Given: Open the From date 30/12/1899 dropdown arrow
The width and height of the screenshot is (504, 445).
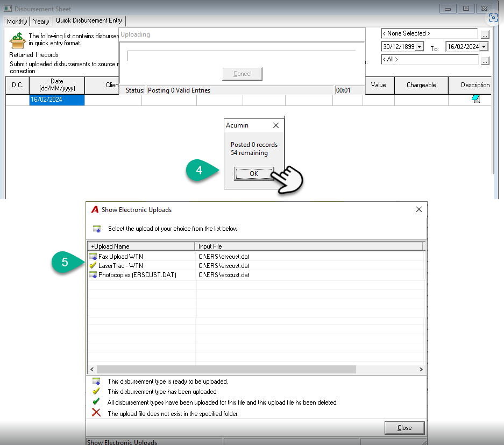Looking at the screenshot, I should (x=420, y=47).
